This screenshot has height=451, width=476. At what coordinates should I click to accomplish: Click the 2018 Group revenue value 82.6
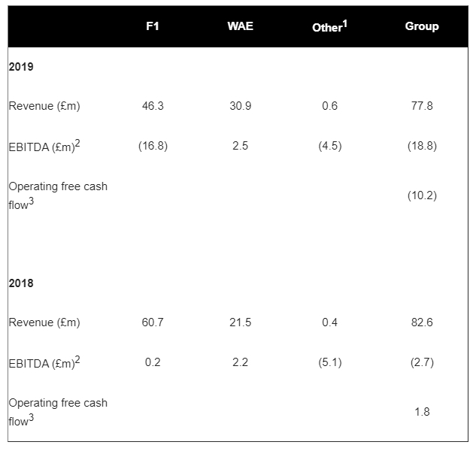tap(422, 322)
